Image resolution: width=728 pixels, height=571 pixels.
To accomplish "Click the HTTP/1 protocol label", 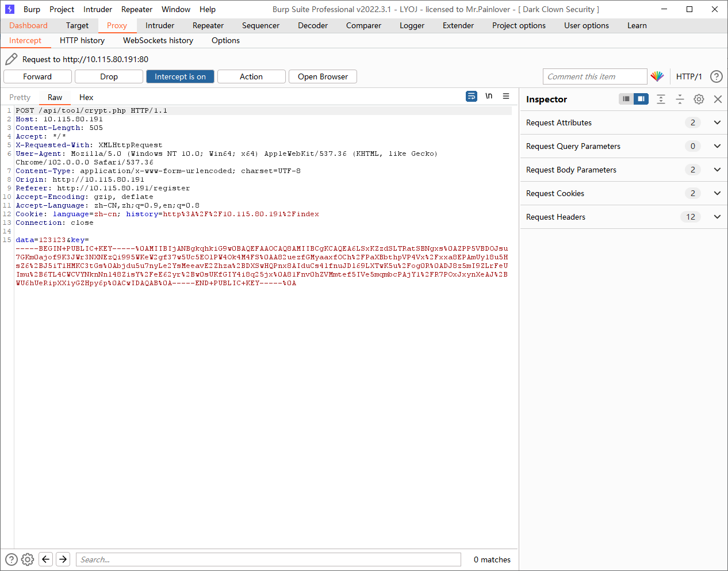I will (x=689, y=76).
